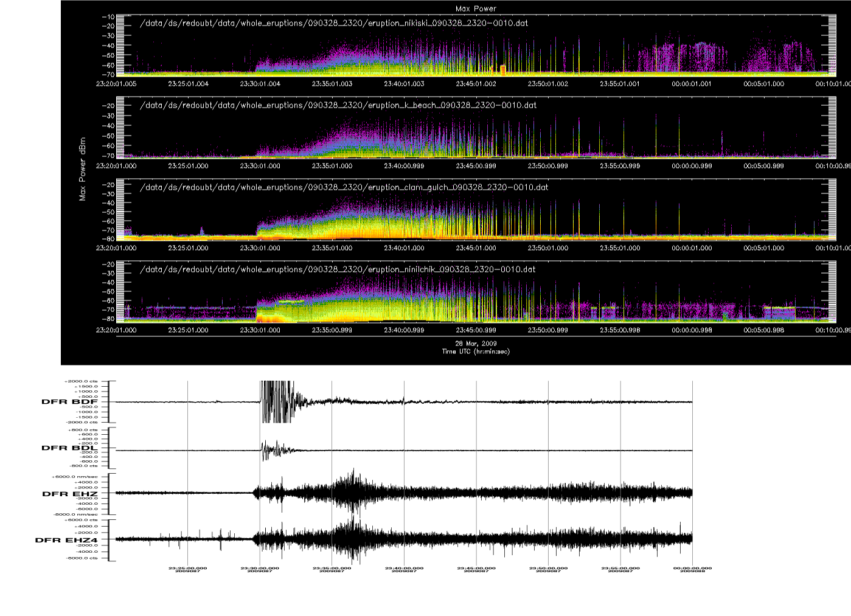
Task: Click the "-2000.0 cts" amplitude label
Action: 82,422
